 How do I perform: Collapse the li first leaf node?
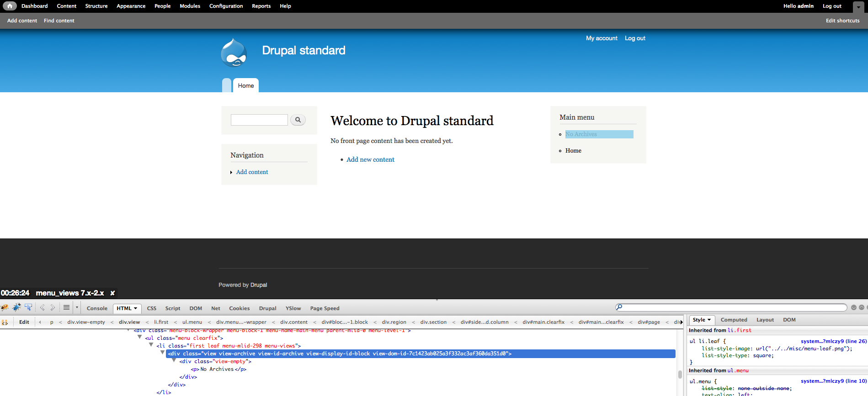click(151, 345)
